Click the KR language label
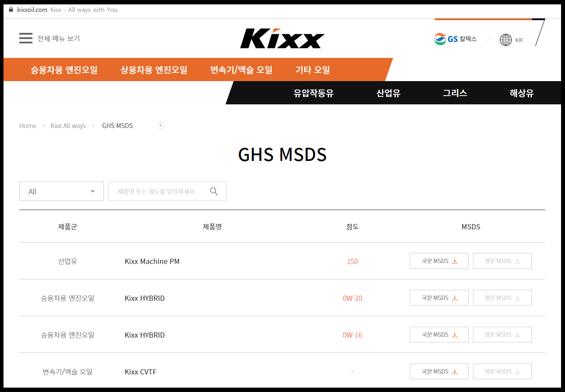 pyautogui.click(x=519, y=40)
